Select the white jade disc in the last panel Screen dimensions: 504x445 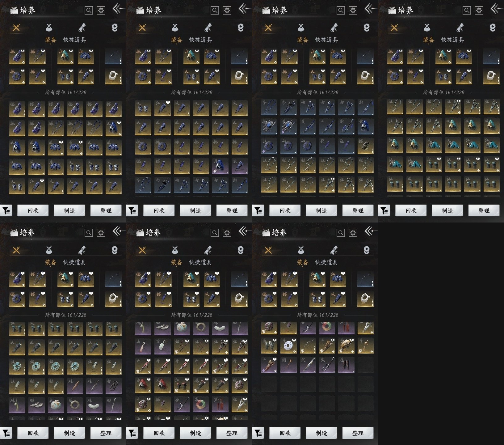(288, 345)
